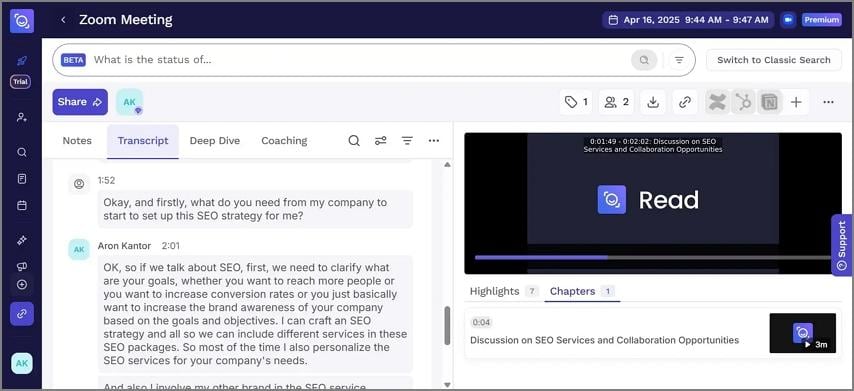This screenshot has height=391, width=854.
Task: Click the transcript scroll down arrow
Action: coord(447,384)
